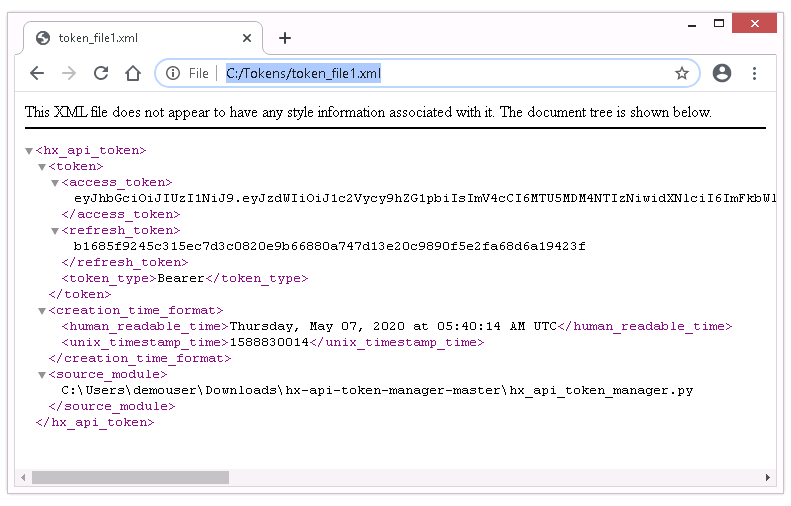Click the scroll left arrow

pos(23,477)
